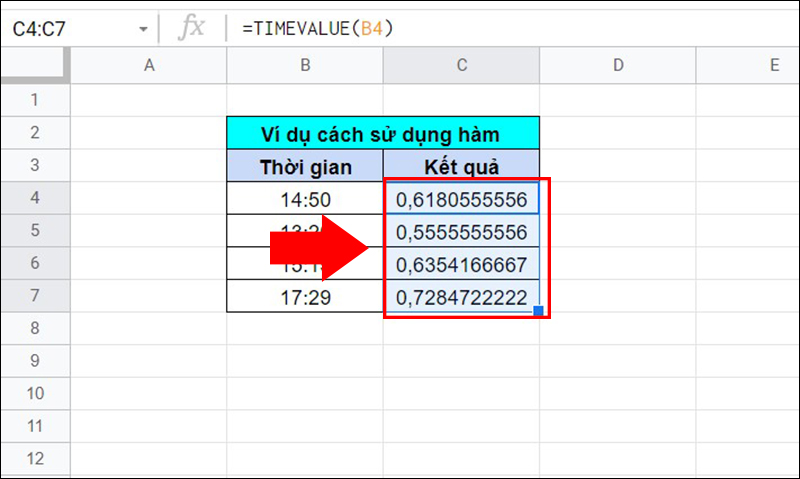The image size is (800, 479).
Task: Select the column D header
Action: pos(617,66)
